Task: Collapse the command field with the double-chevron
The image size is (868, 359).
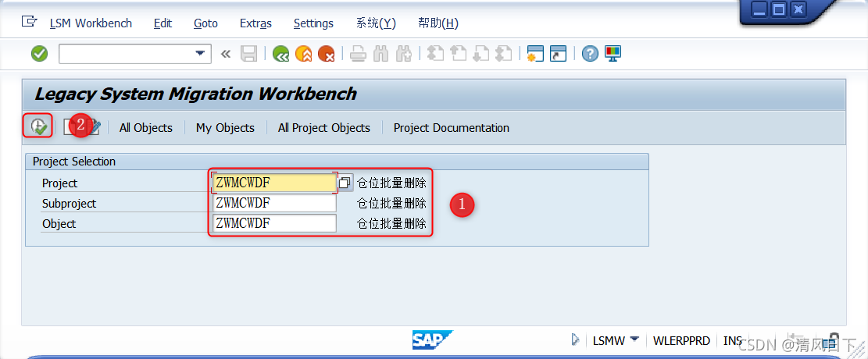Action: tap(225, 54)
